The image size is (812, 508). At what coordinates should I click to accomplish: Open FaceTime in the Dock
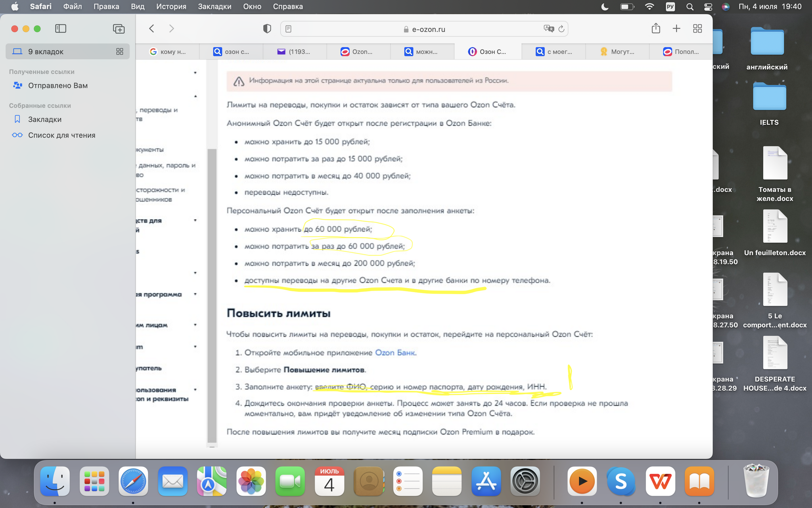[x=290, y=481]
